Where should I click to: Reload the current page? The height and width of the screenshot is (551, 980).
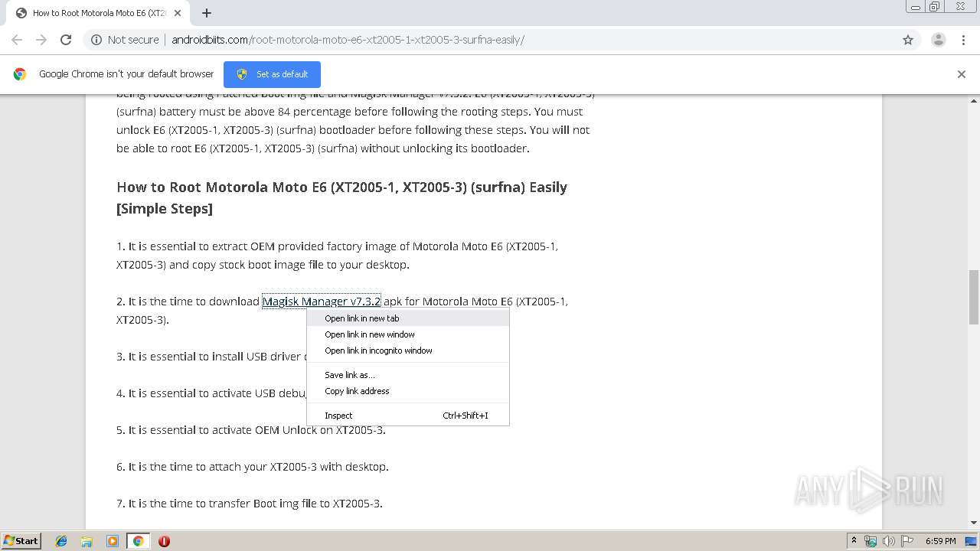coord(66,40)
